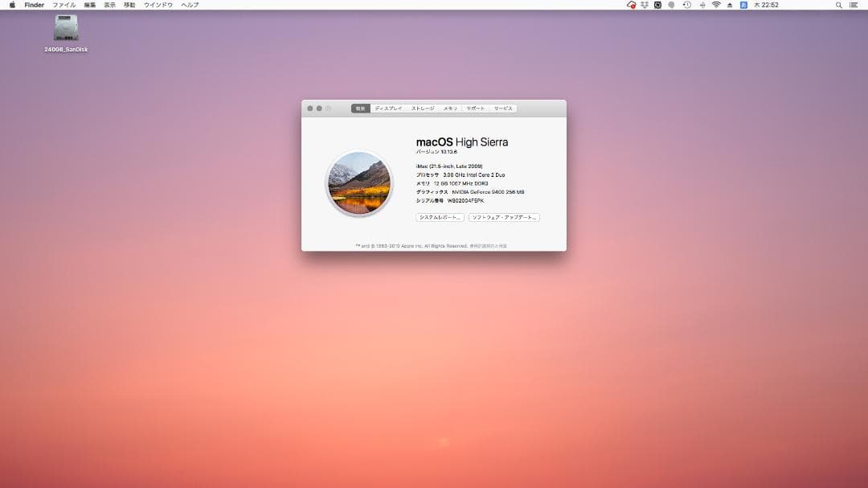Open the ストレージ tab
Screen dimensions: 868x488
pyautogui.click(x=423, y=108)
